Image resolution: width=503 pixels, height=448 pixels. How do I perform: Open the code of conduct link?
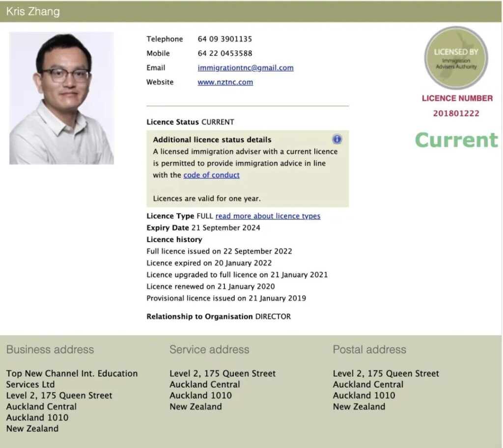[211, 175]
